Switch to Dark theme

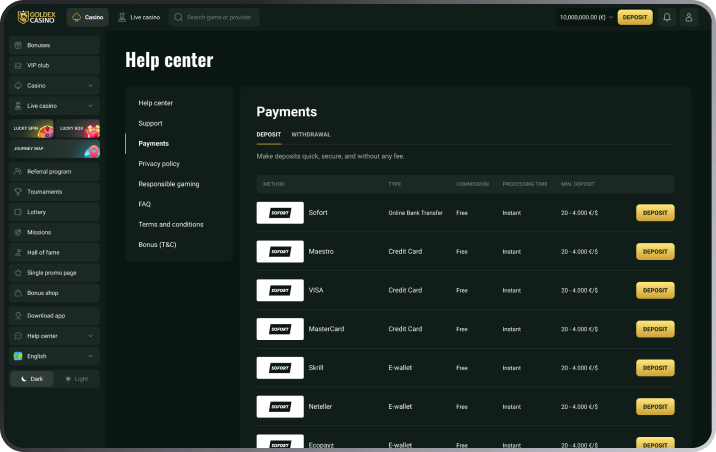tap(32, 379)
